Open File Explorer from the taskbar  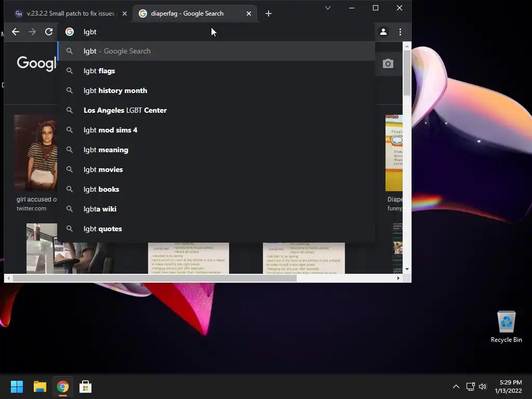(x=39, y=387)
